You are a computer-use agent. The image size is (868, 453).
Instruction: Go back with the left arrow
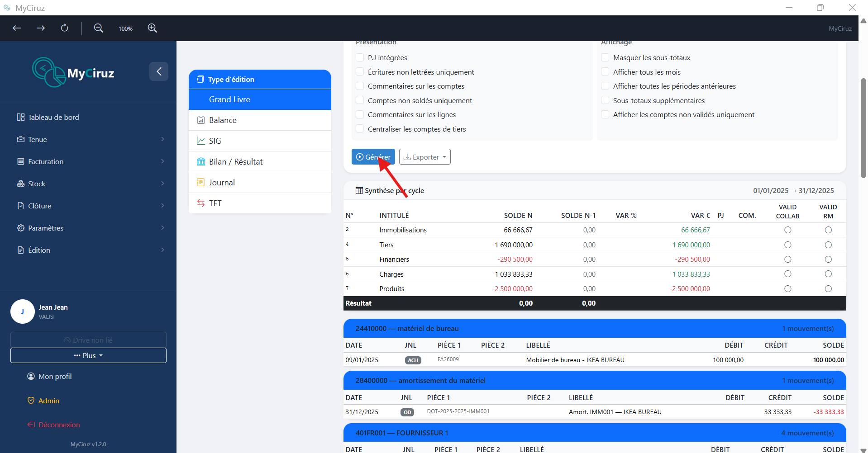pyautogui.click(x=17, y=28)
